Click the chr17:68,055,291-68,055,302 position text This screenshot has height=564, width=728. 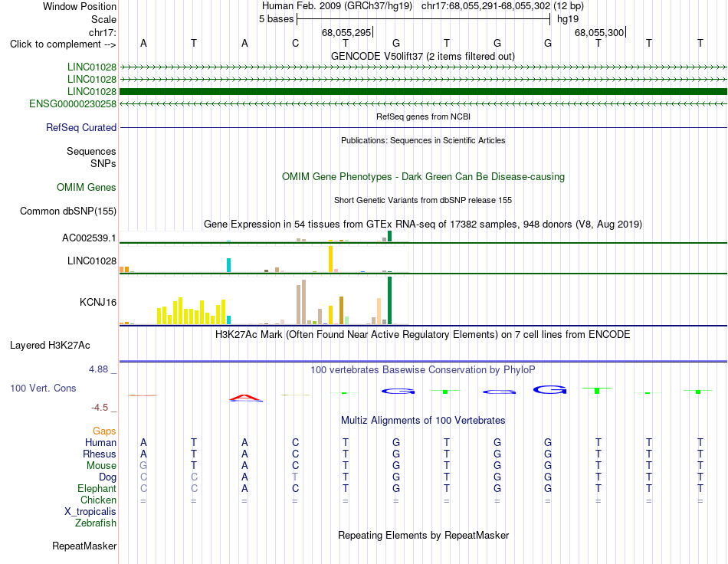486,6
